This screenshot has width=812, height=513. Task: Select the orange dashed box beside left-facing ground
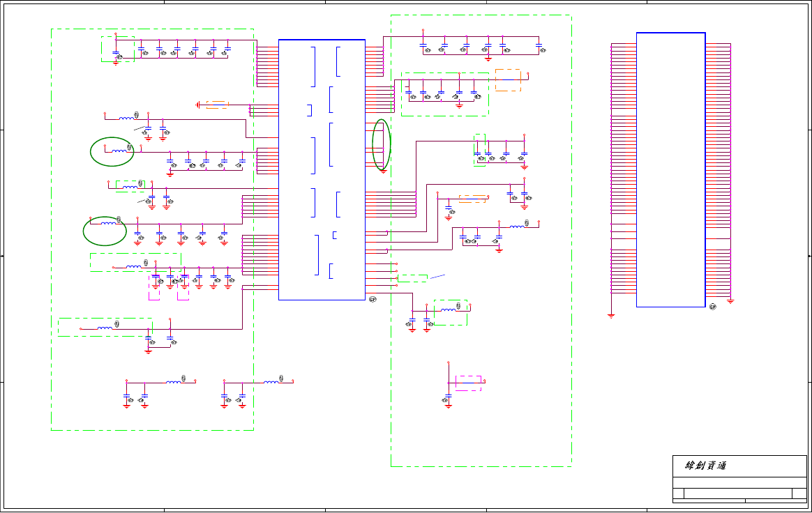click(217, 105)
